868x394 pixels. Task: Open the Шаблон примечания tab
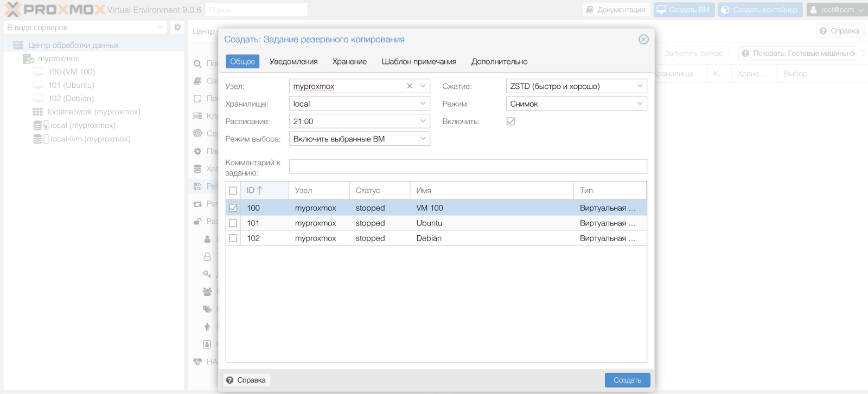tap(419, 62)
